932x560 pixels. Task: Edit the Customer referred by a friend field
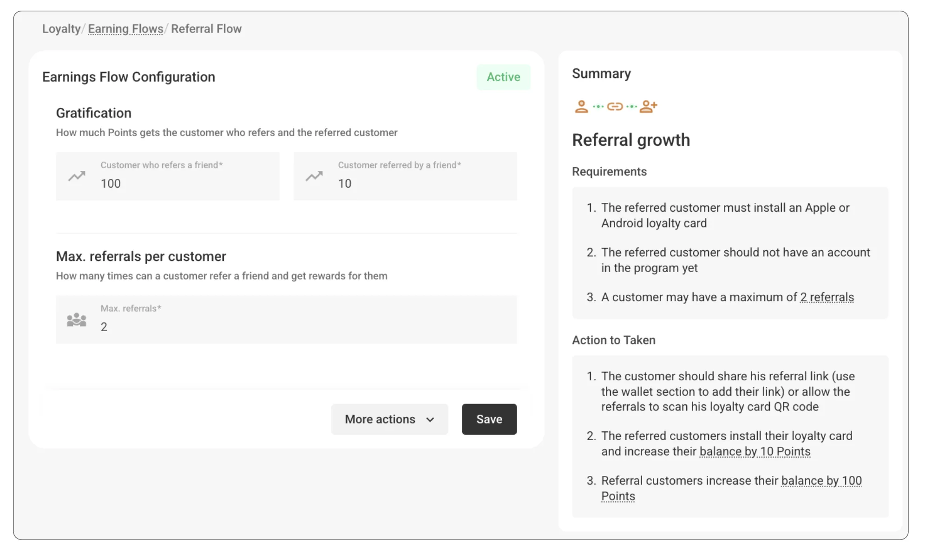click(x=423, y=183)
